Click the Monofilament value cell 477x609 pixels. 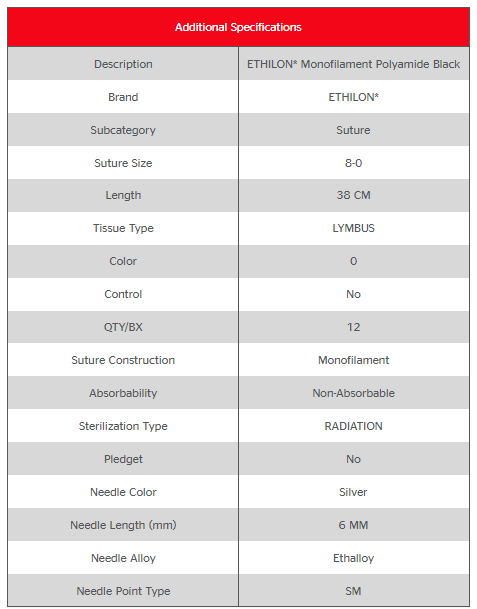(x=354, y=360)
